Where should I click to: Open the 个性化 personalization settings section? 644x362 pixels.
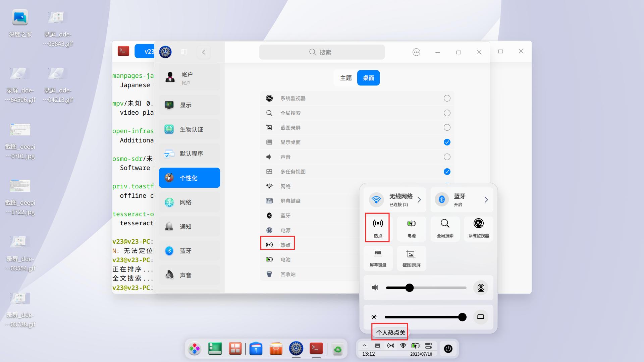(x=189, y=178)
